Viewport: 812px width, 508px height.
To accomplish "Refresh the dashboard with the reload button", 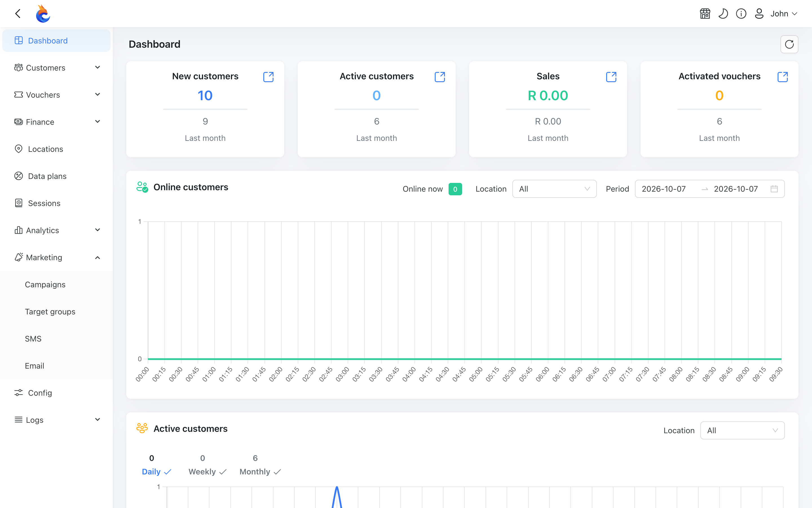I will pos(789,44).
